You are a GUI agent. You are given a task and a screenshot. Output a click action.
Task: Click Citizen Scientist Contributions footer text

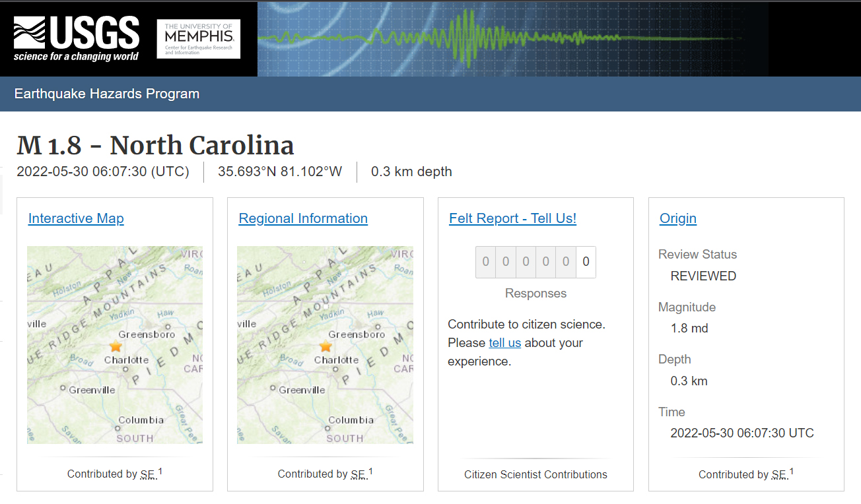(x=535, y=474)
